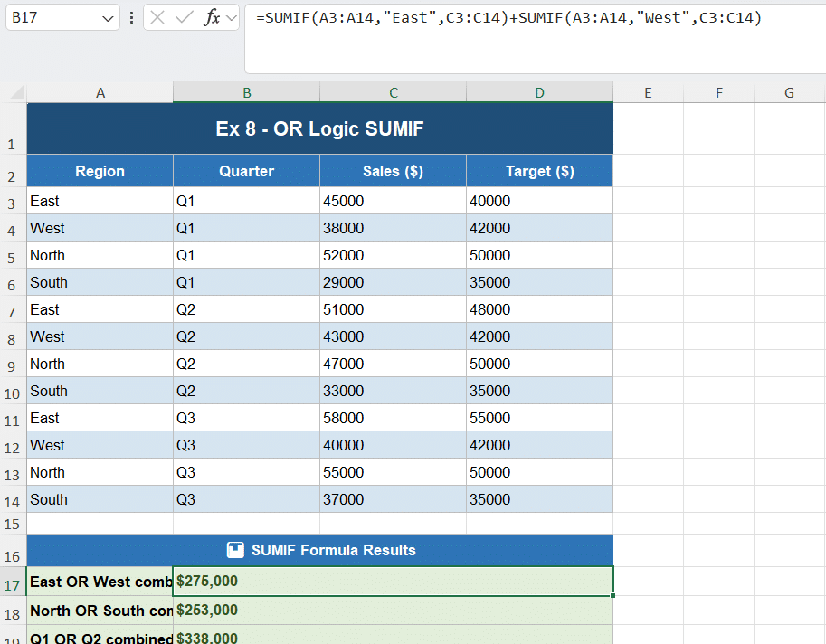The height and width of the screenshot is (644, 826).
Task: Click the East OR West combined label cell
Action: point(100,582)
